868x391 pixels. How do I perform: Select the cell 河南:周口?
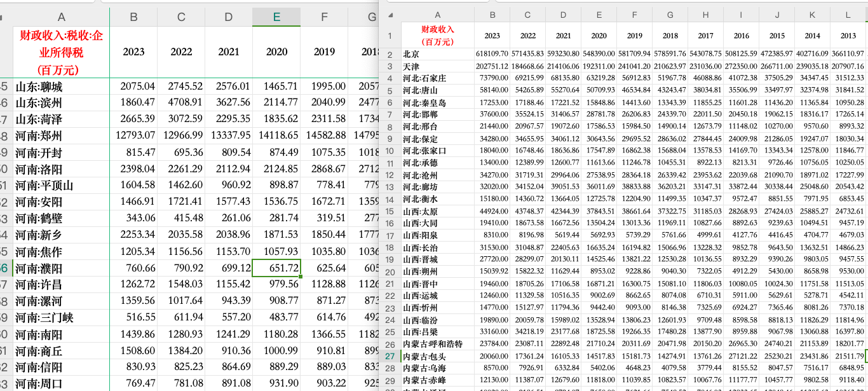point(61,384)
